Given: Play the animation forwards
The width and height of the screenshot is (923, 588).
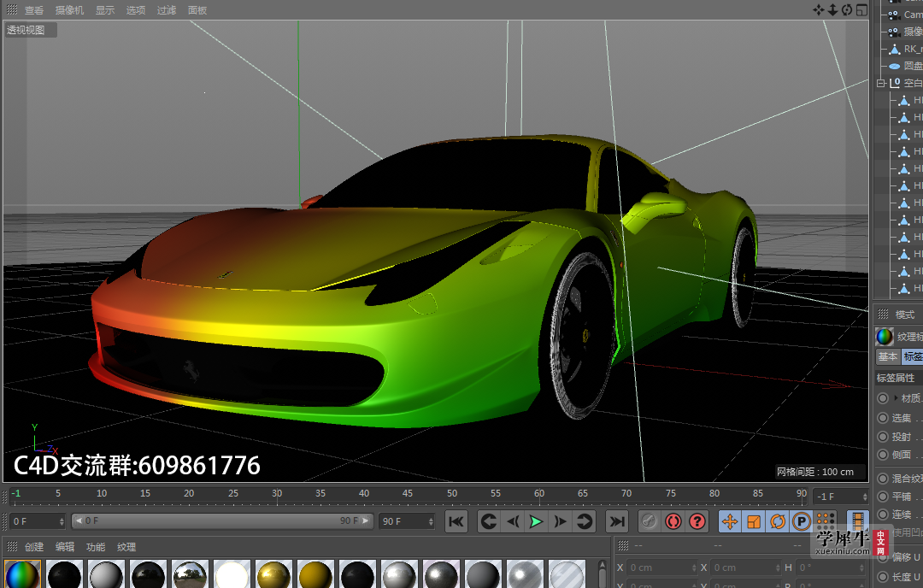Looking at the screenshot, I should click(x=536, y=521).
